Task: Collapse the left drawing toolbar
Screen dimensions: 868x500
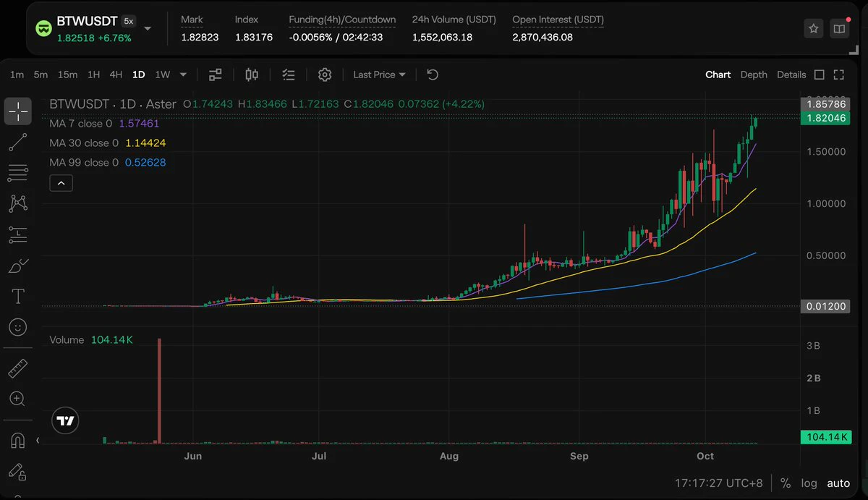Action: 38,440
